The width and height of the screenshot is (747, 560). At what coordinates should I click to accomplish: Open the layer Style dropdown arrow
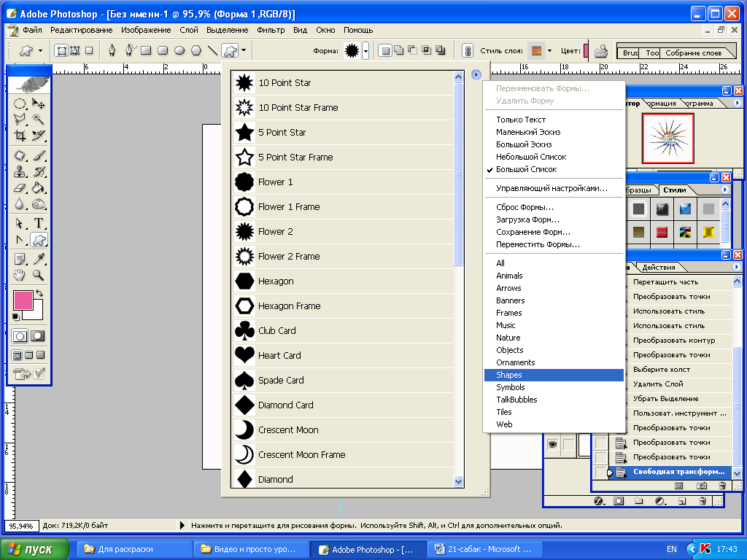coord(549,50)
